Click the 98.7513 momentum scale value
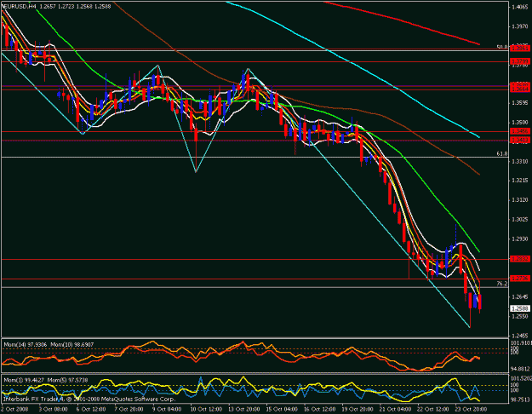The height and width of the screenshot is (414, 532). pos(520,400)
